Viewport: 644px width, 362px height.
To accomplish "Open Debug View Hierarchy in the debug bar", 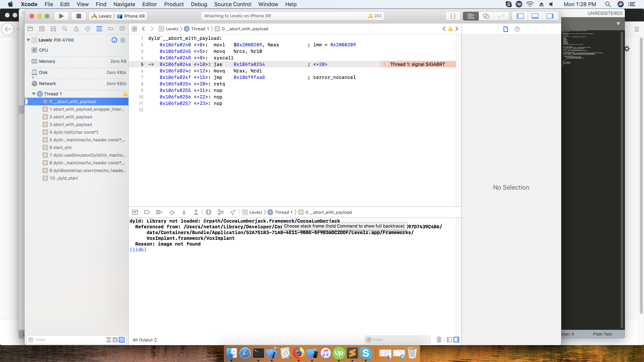I will 209,212.
